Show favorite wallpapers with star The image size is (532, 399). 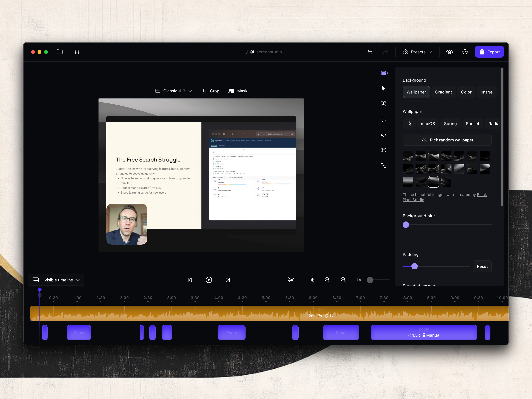point(409,123)
